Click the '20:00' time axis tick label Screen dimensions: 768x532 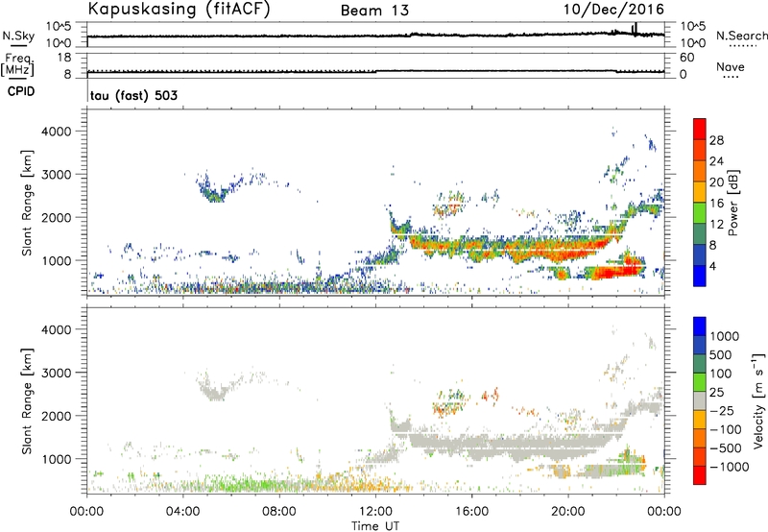tap(568, 512)
